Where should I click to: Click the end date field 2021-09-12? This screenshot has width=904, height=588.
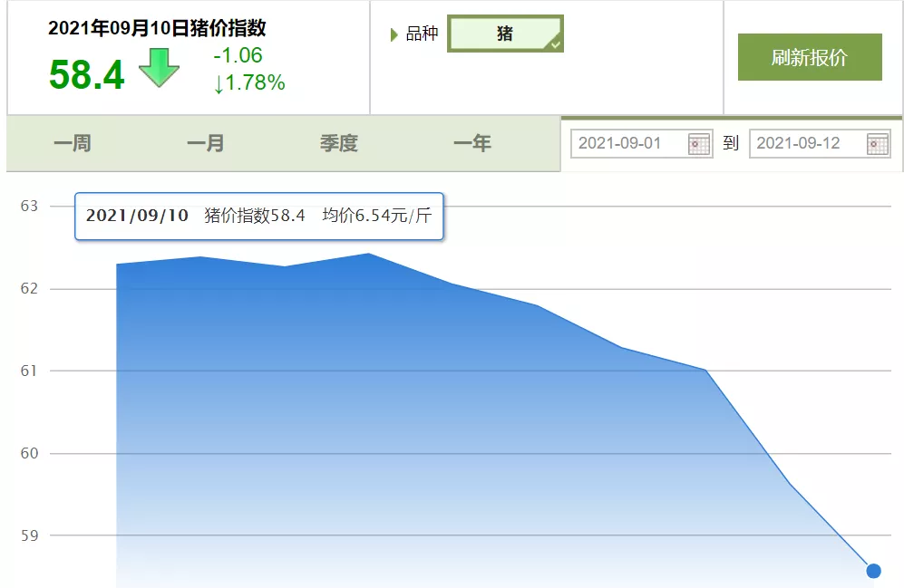820,143
